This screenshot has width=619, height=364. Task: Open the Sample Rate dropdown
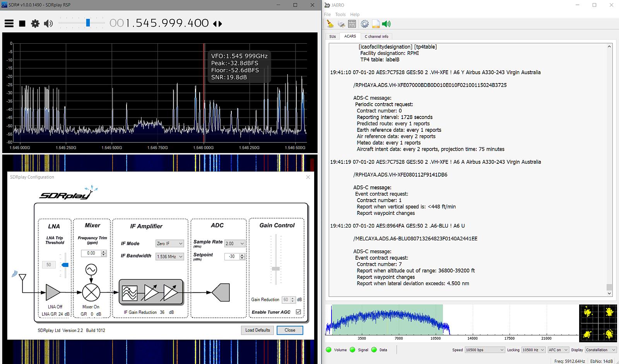click(235, 243)
